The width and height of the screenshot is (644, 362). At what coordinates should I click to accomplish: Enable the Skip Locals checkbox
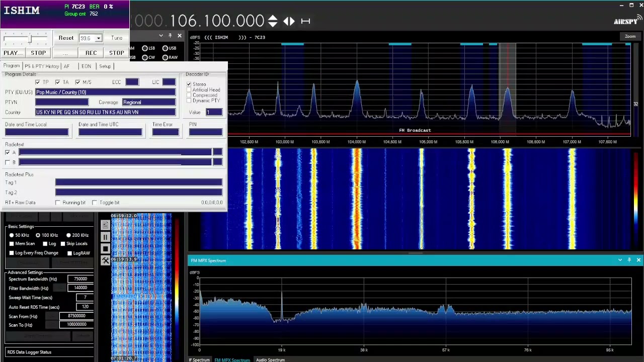click(63, 244)
